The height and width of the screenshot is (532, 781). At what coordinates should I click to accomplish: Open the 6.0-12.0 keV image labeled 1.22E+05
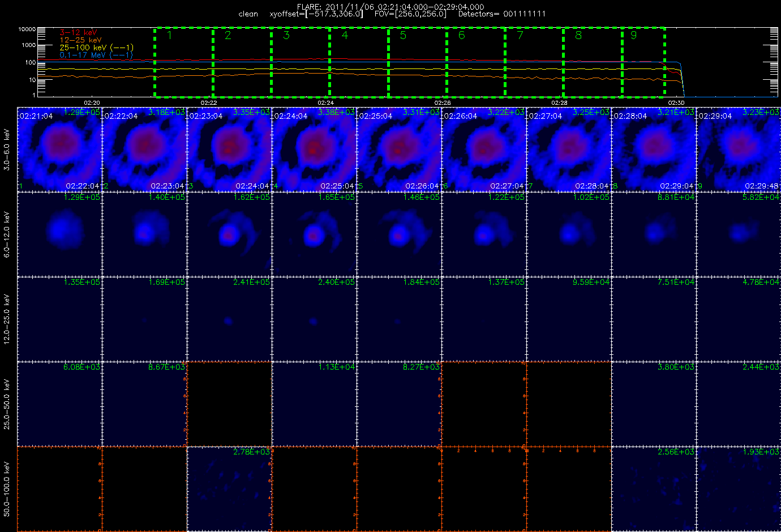[x=484, y=234]
